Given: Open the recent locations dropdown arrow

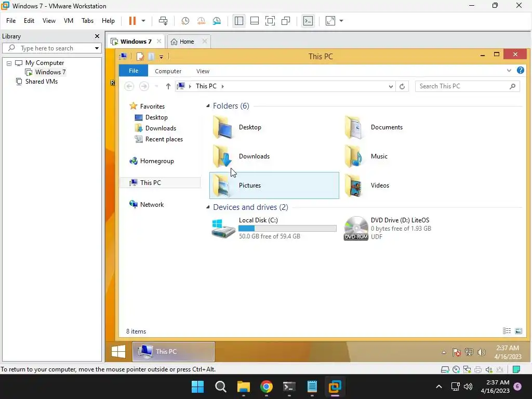Looking at the screenshot, I should click(156, 86).
